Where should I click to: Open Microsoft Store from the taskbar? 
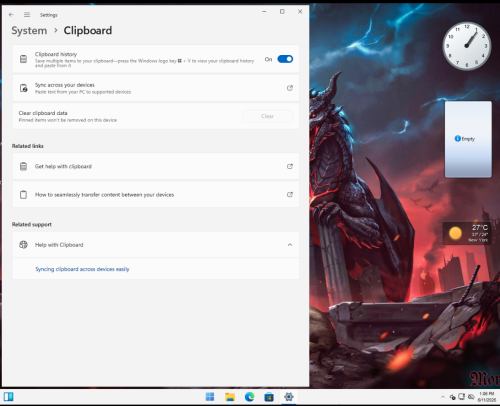269,397
